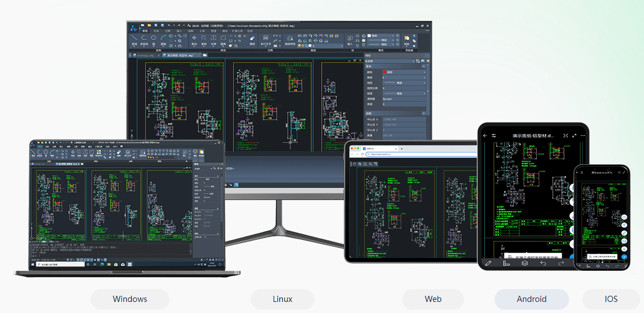Click the save icon in Linux ZWCAD title bar
This screenshot has height=313, width=644.
(156, 25)
